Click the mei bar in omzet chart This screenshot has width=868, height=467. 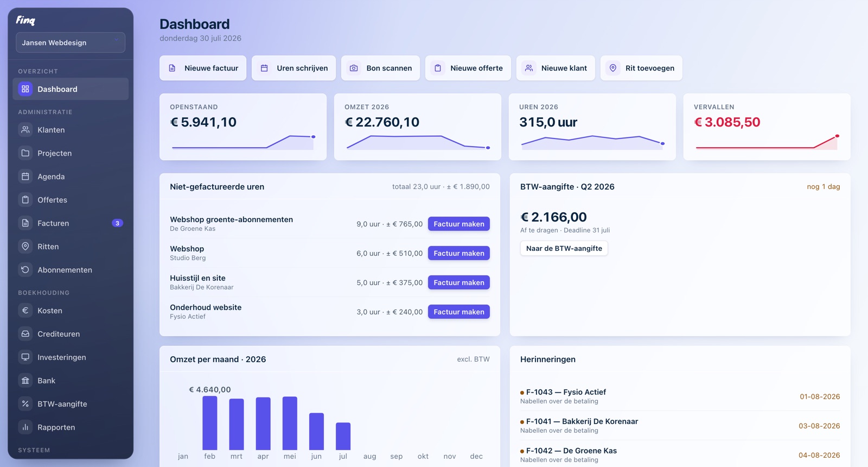[x=290, y=423]
